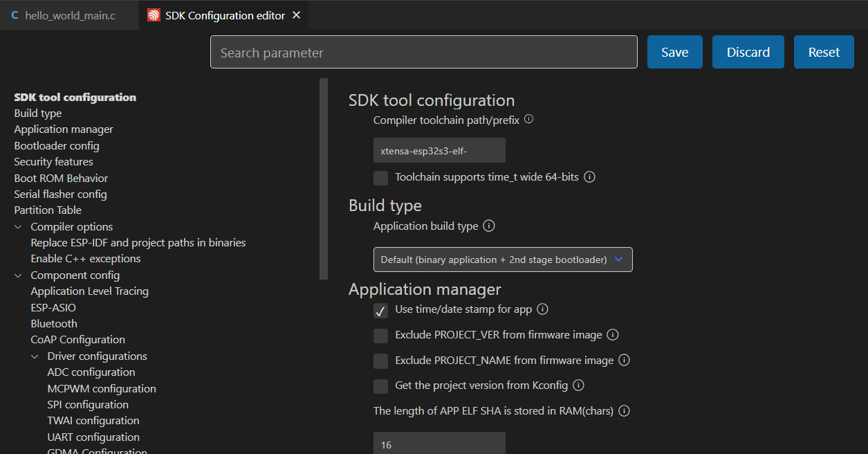868x454 pixels.
Task: Check Exclude PROJECT_VER from firmware image
Action: click(x=380, y=336)
